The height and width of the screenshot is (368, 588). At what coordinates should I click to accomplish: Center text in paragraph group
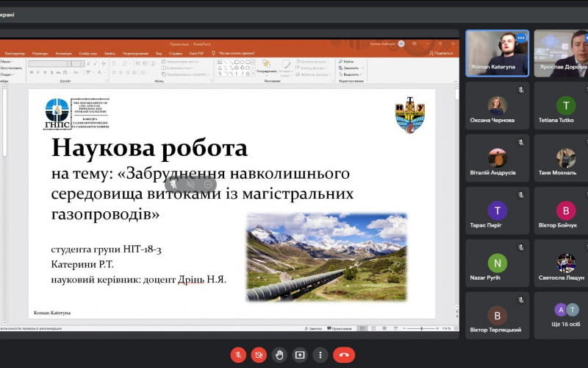coord(121,72)
